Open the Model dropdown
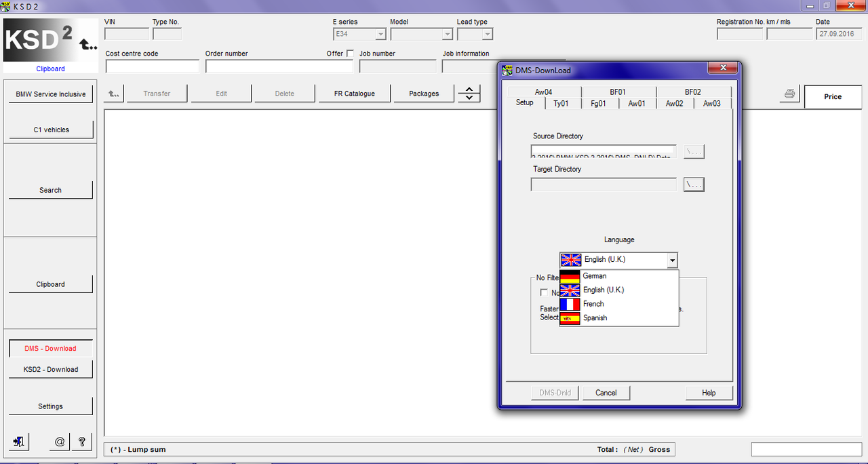 click(x=447, y=34)
